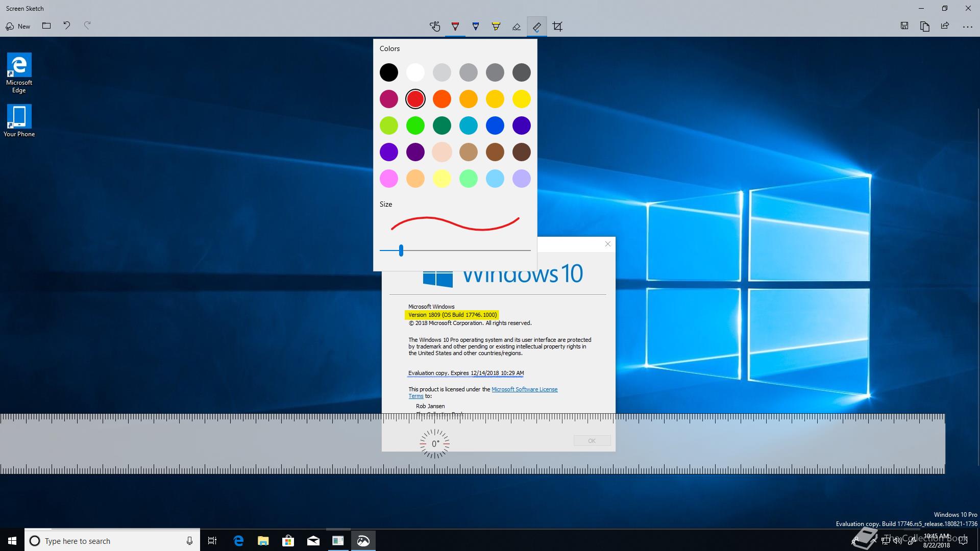Open file folder icon in toolbar

coord(46,26)
